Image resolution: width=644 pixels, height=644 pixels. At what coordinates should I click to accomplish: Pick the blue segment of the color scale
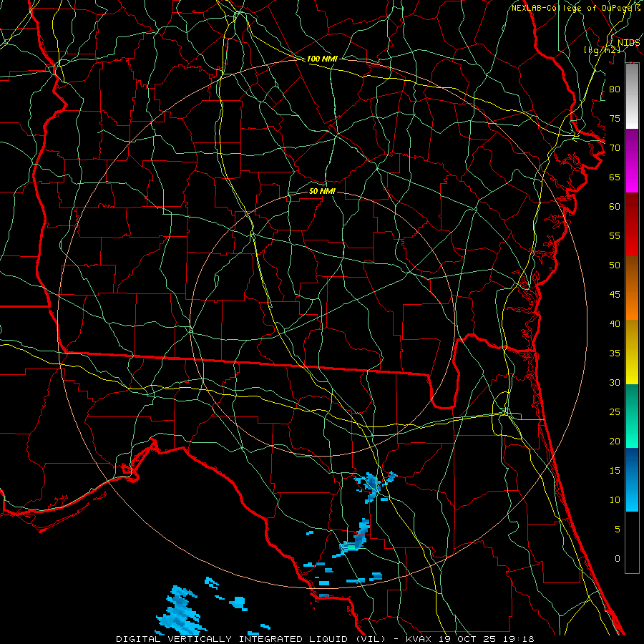(x=632, y=479)
